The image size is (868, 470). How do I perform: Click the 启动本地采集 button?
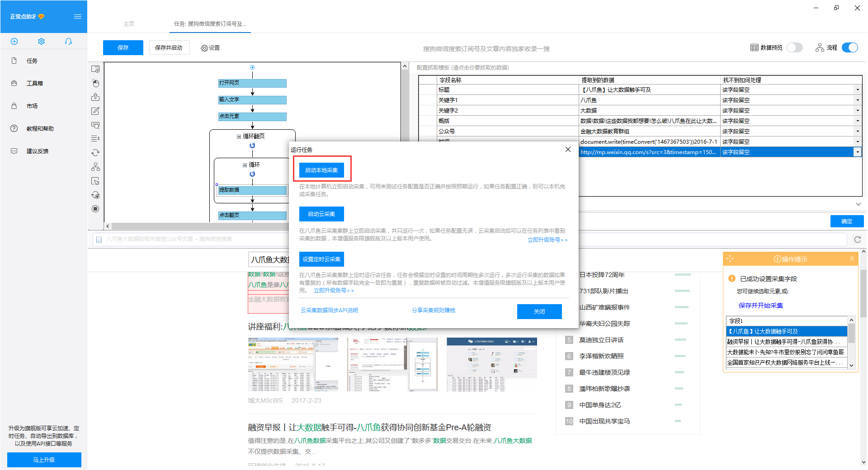point(321,170)
